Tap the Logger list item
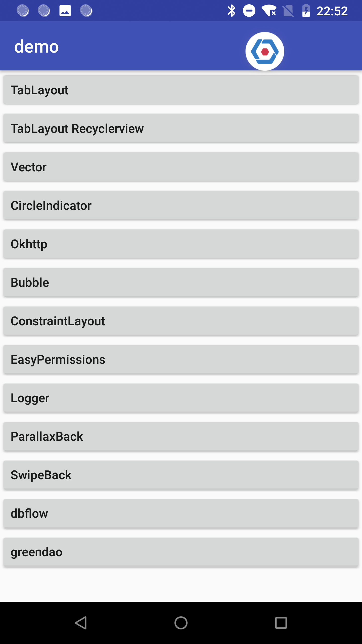Screen dimensions: 362x644 point(180,398)
